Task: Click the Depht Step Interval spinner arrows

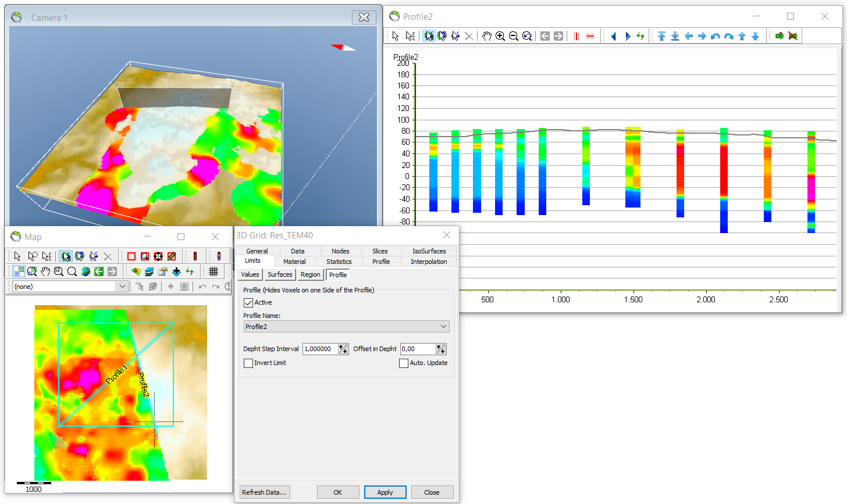Action: pos(343,349)
